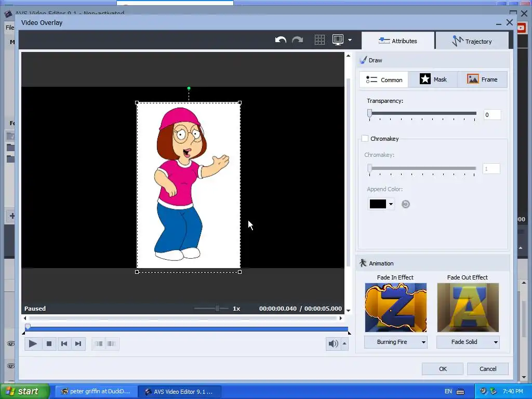This screenshot has width=532, height=399.
Task: Click the redo arrow icon
Action: pyautogui.click(x=297, y=40)
